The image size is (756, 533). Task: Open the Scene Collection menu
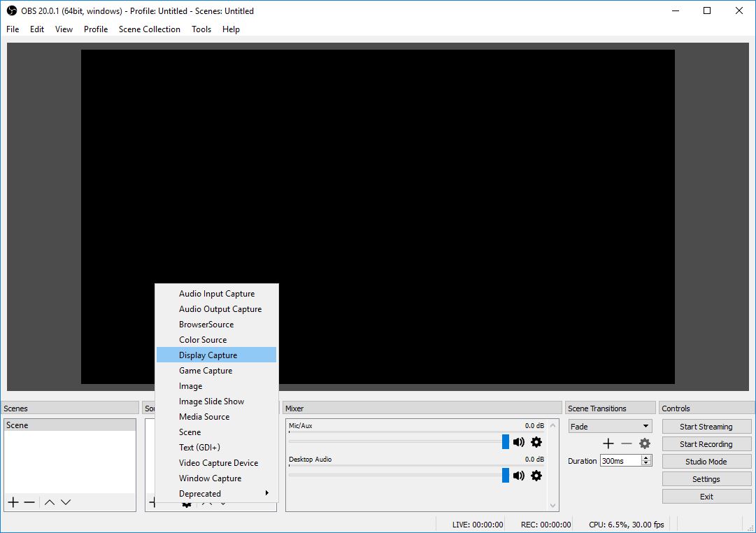coord(150,29)
